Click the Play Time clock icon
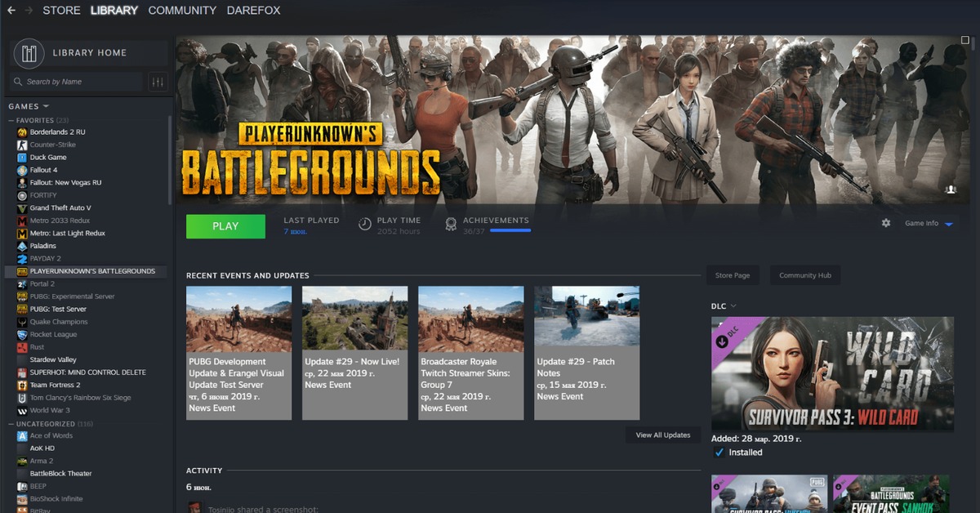980x513 pixels. pyautogui.click(x=365, y=224)
